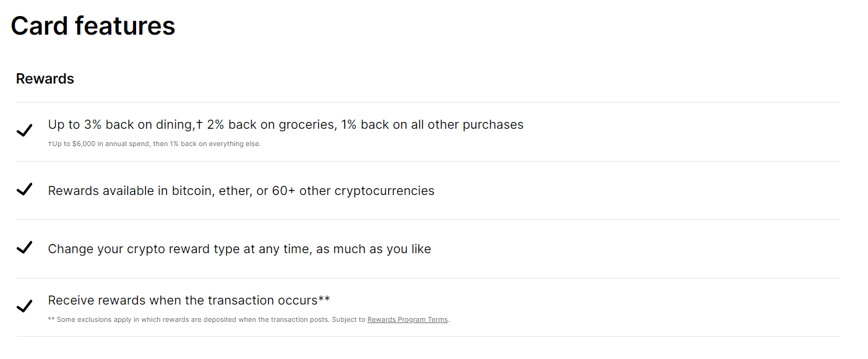Click the 'Card features' heading

point(93,26)
